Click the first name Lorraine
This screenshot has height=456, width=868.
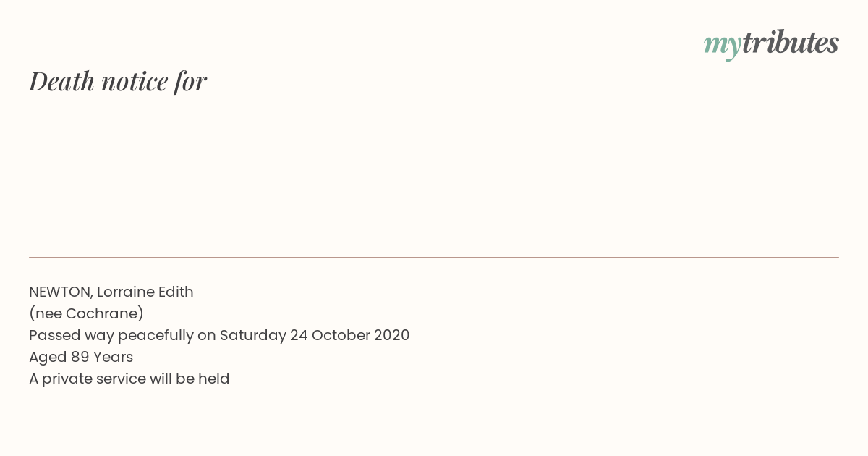pos(125,292)
